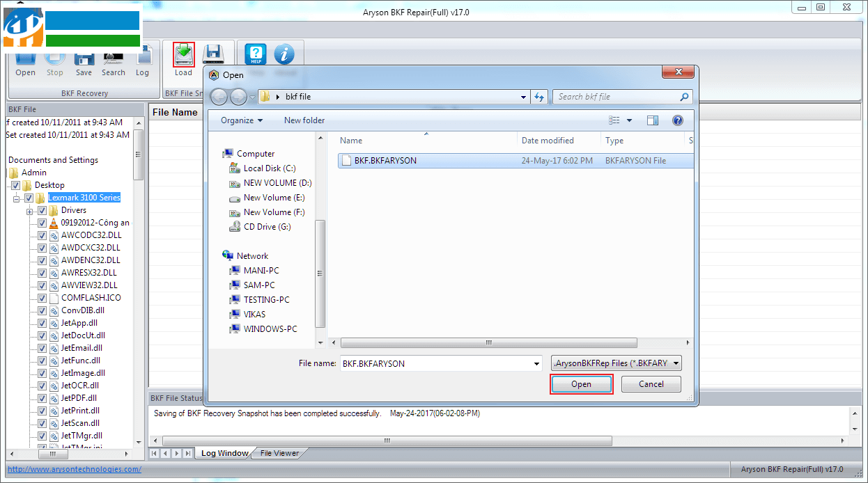This screenshot has height=483, width=868.
Task: Open the Help icon in the ribbon
Action: (255, 54)
